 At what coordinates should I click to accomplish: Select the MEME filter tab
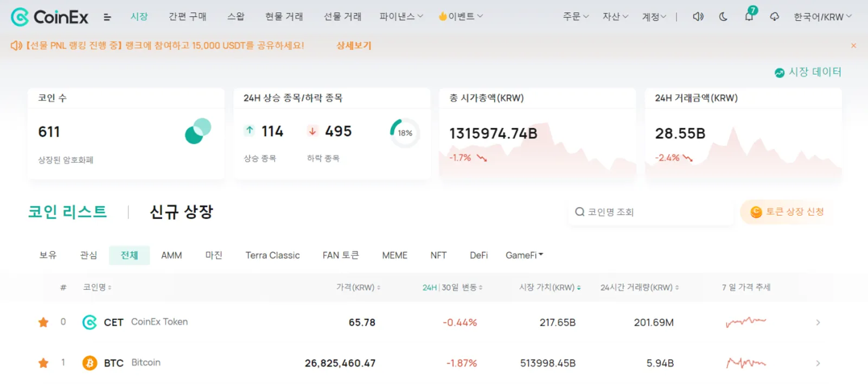tap(394, 255)
